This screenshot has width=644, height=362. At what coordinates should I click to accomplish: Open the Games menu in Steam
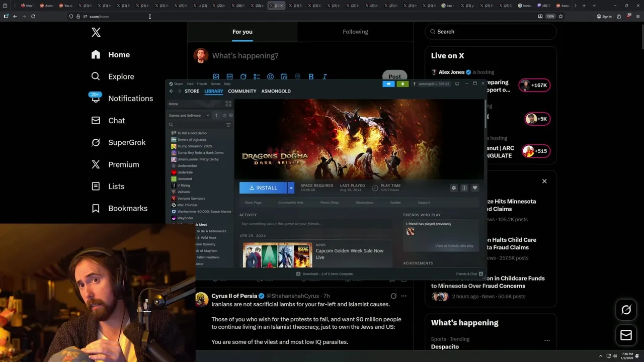(215, 84)
